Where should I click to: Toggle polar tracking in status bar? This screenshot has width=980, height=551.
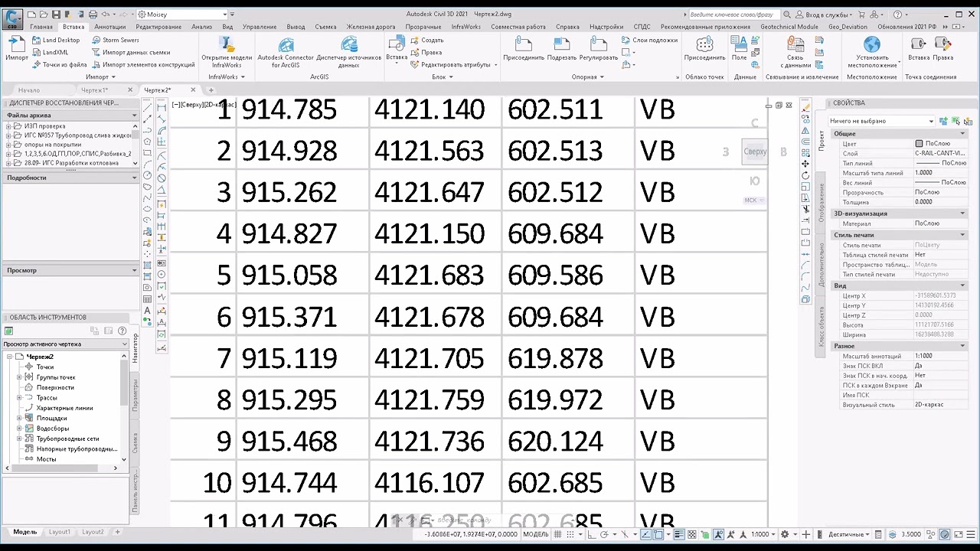pyautogui.click(x=603, y=534)
